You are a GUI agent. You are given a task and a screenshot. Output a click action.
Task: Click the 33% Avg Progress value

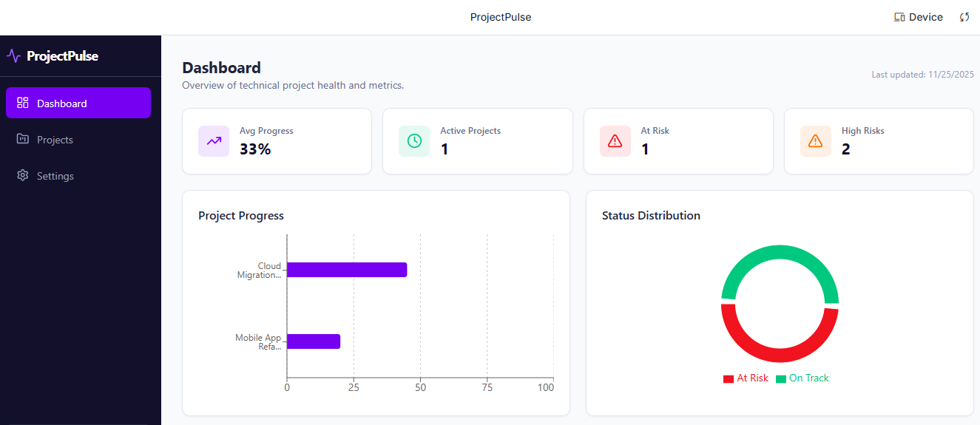coord(255,149)
